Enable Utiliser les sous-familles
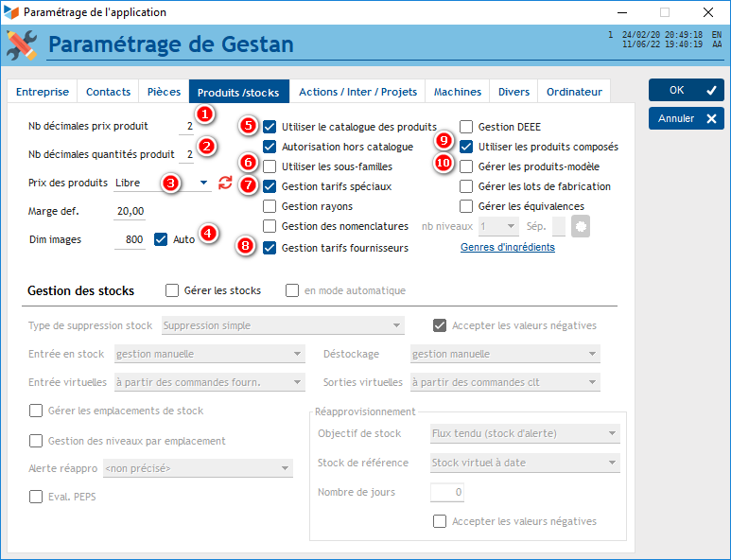This screenshot has width=731, height=560. click(x=270, y=166)
